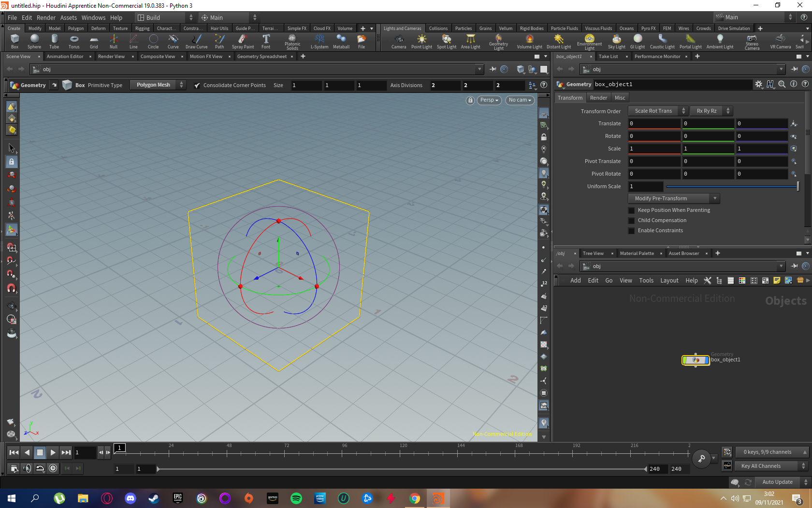Viewport: 812px width, 508px height.
Task: Add a Distant Light
Action: pos(559,42)
